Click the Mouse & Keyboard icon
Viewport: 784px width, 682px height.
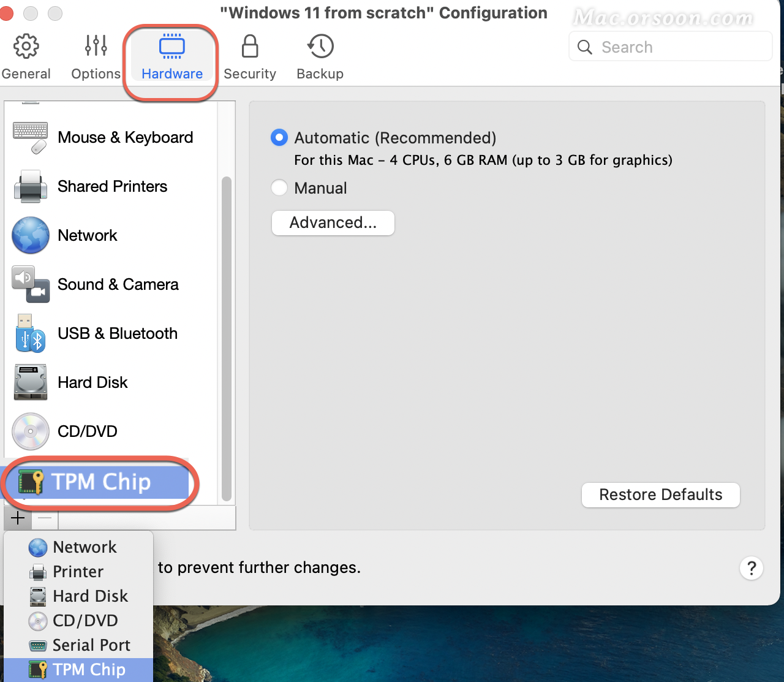coord(31,138)
